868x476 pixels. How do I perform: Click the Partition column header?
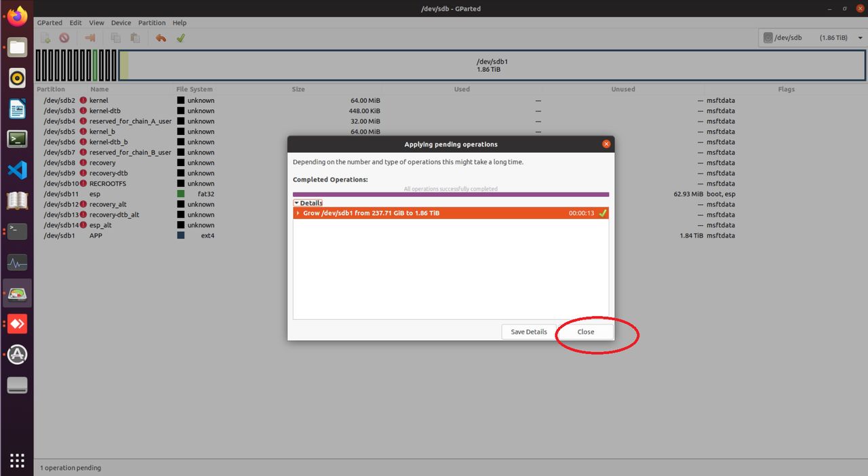(x=51, y=89)
